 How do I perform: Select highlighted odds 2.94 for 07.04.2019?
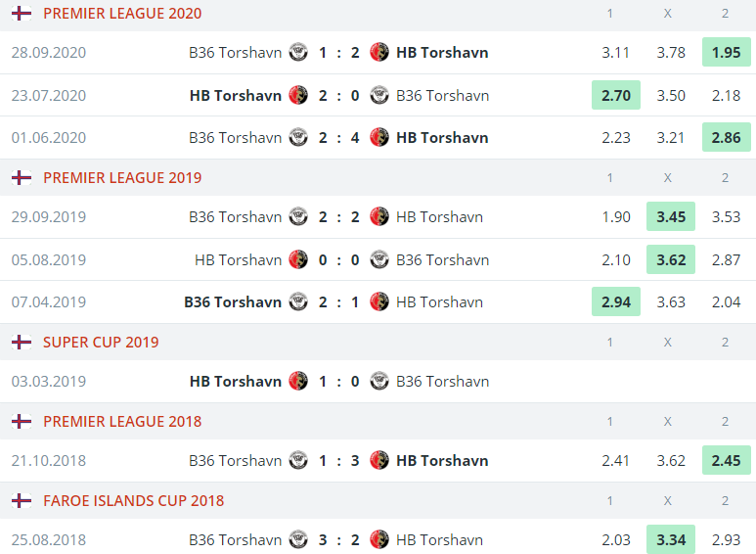pyautogui.click(x=616, y=302)
